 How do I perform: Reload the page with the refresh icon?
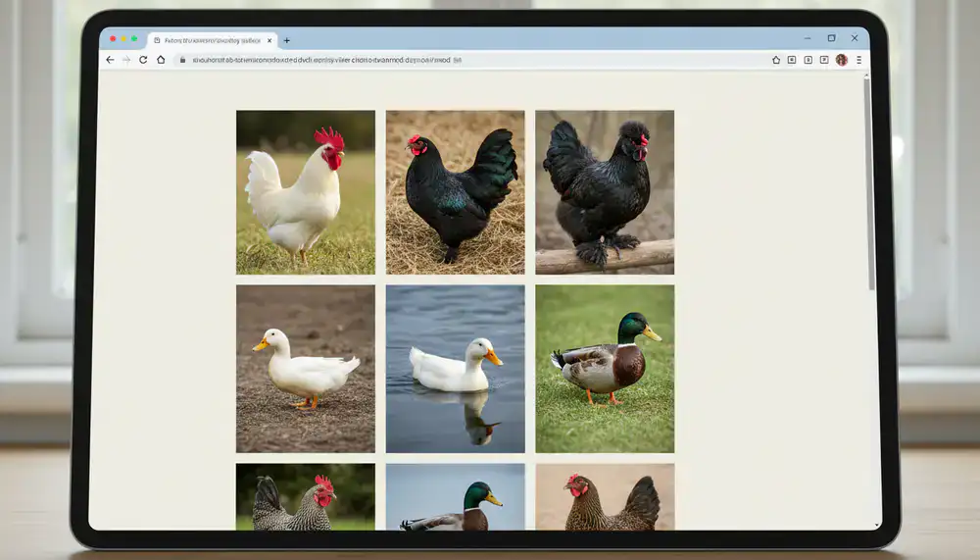point(143,60)
